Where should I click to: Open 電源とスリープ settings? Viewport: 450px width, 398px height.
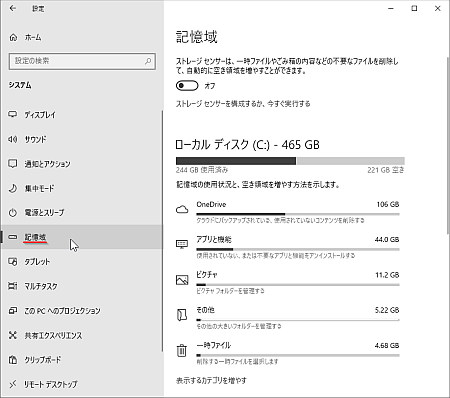click(82, 212)
